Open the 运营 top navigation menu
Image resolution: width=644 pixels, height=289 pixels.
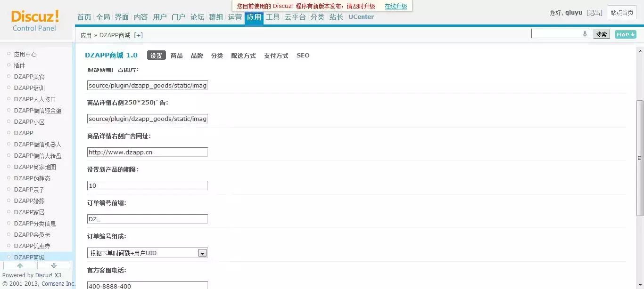pyautogui.click(x=235, y=17)
